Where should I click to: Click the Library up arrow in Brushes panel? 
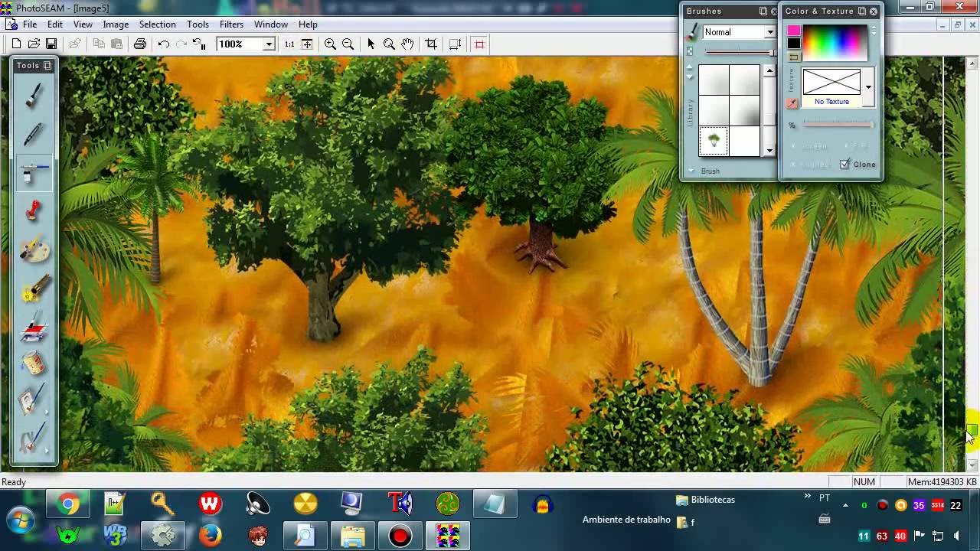click(689, 67)
